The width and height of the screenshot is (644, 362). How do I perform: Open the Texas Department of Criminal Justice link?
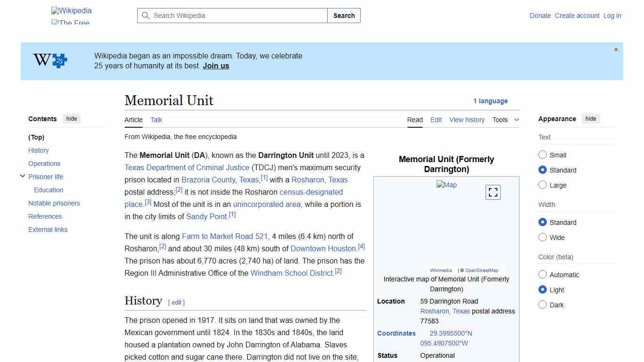186,167
